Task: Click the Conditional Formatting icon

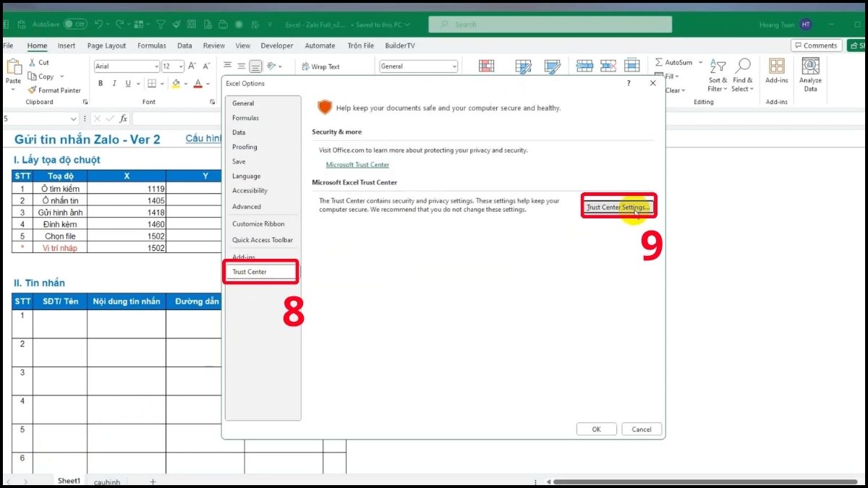Action: (486, 67)
